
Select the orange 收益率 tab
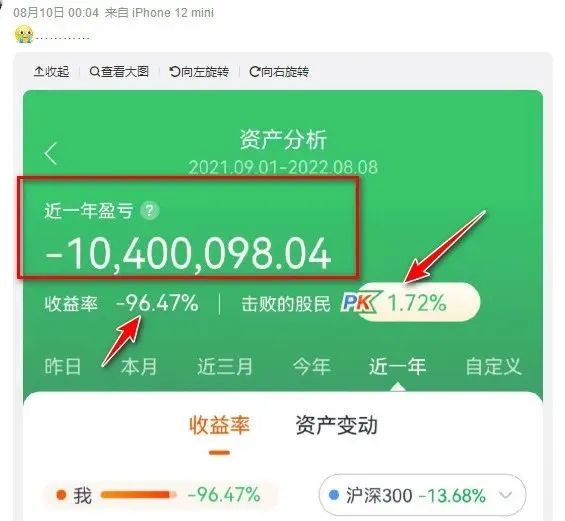[219, 425]
